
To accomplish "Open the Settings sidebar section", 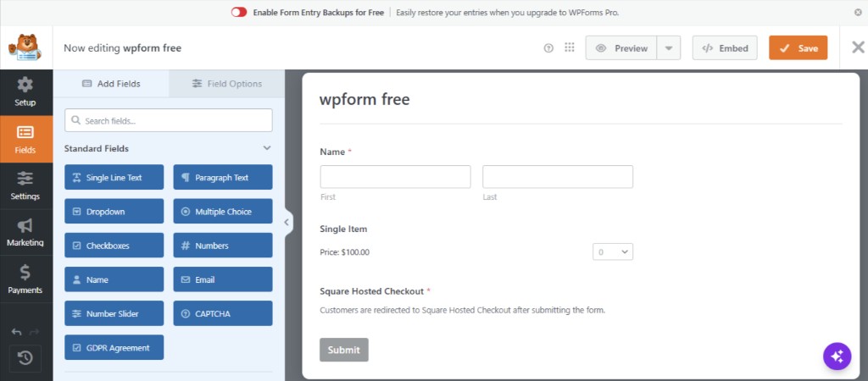I will pyautogui.click(x=25, y=185).
